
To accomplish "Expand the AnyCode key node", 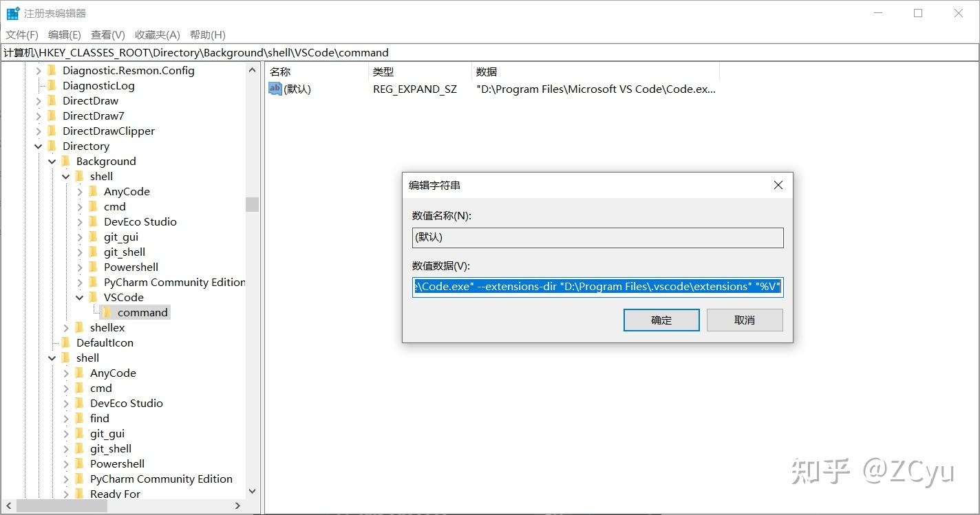I will click(81, 191).
